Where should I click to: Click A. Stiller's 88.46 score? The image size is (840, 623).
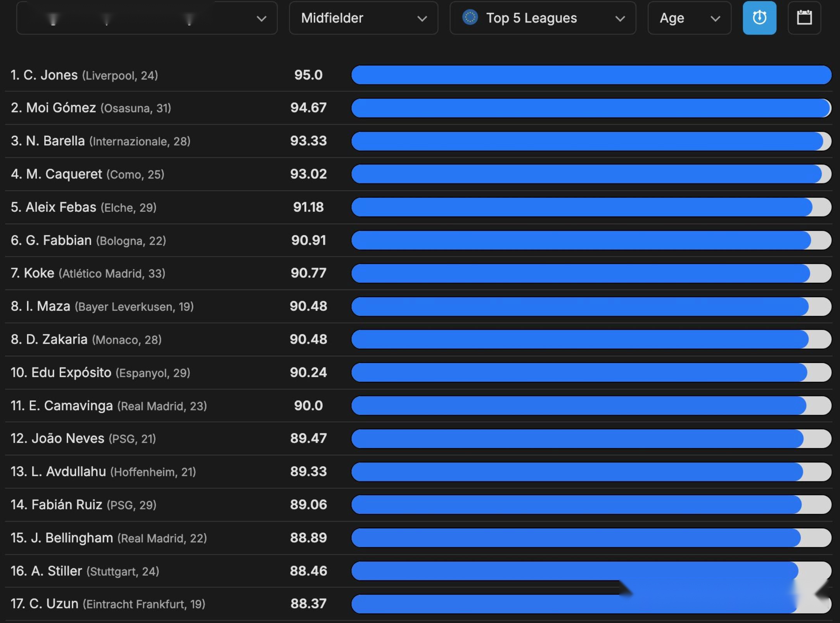(x=308, y=571)
